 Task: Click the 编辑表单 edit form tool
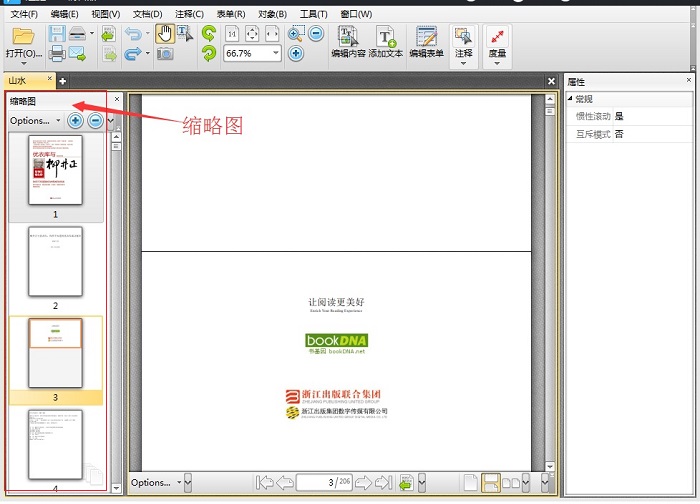(426, 42)
